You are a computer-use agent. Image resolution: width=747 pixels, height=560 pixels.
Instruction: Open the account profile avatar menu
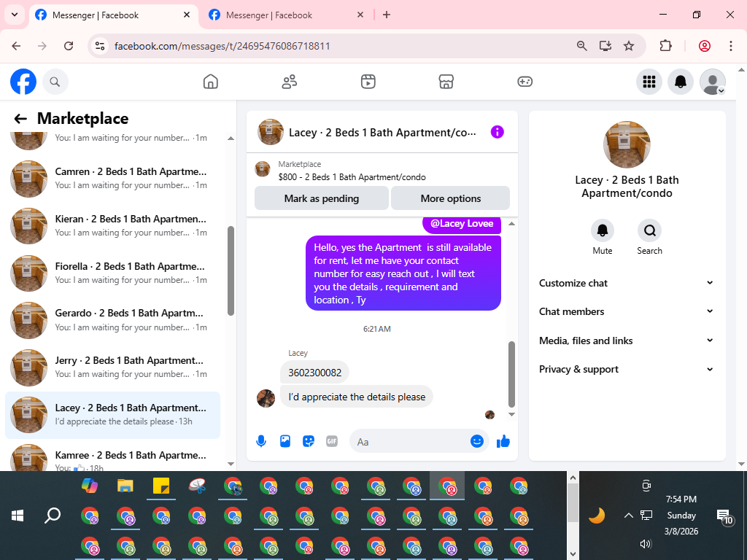pyautogui.click(x=712, y=82)
